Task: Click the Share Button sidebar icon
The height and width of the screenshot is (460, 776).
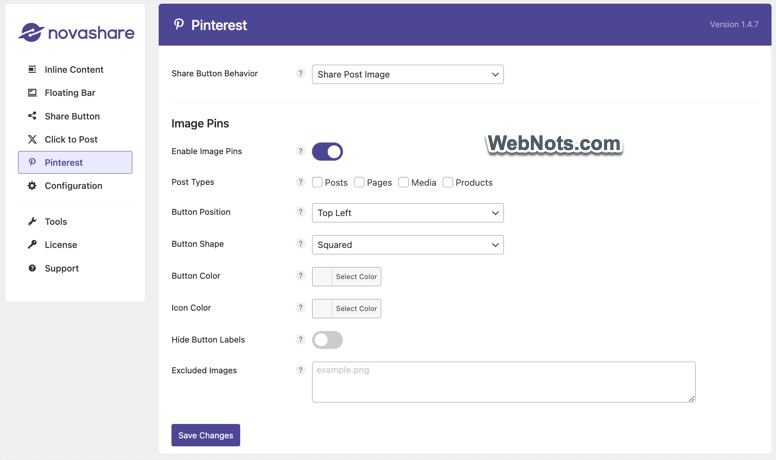Action: point(32,116)
